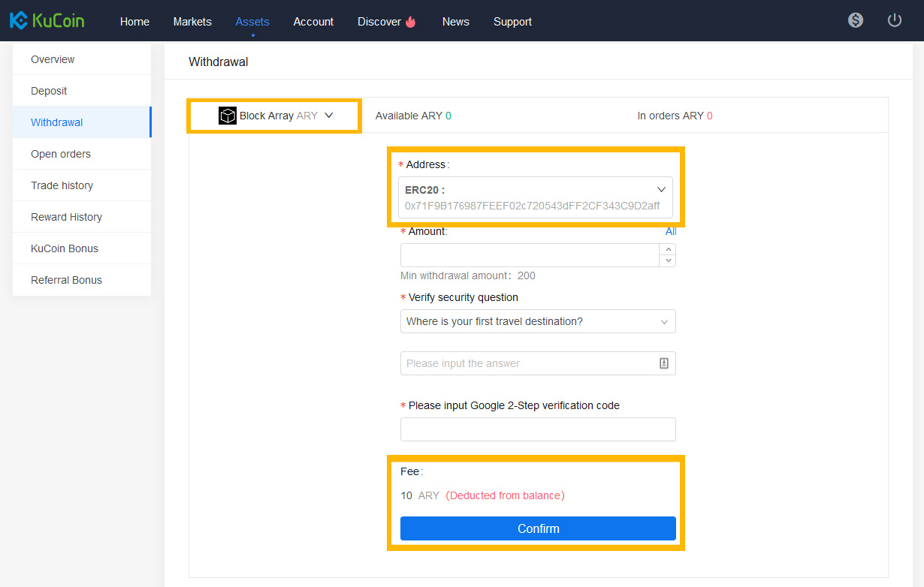This screenshot has width=924, height=587.
Task: Open the security question dropdown
Action: click(x=538, y=321)
